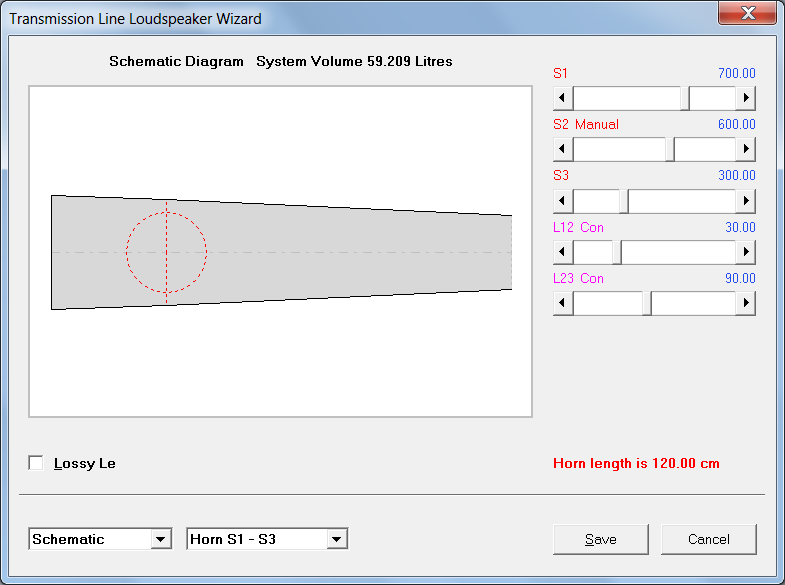Viewport: 785px width, 585px height.
Task: Click the S2 Manual label
Action: [586, 124]
